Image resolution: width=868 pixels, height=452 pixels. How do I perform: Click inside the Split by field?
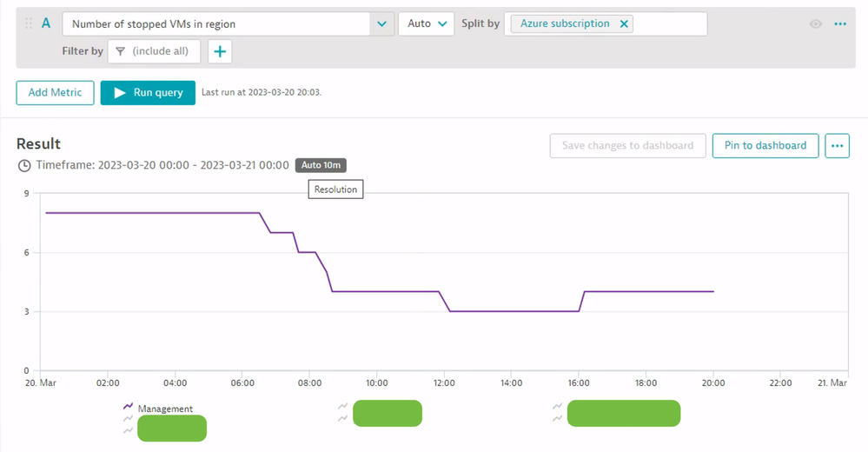pos(669,24)
